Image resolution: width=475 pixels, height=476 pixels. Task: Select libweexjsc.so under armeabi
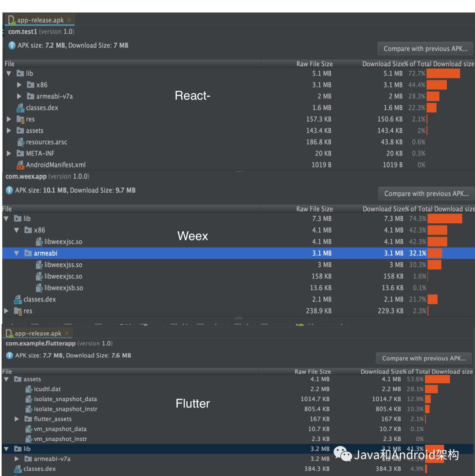point(239,276)
